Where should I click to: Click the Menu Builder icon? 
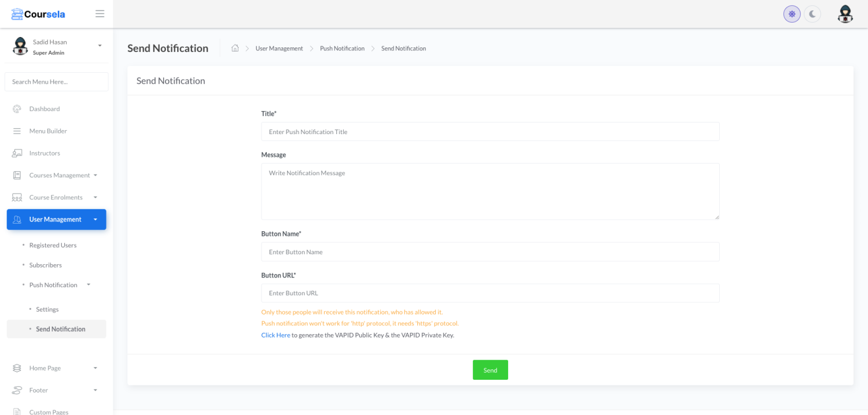17,131
